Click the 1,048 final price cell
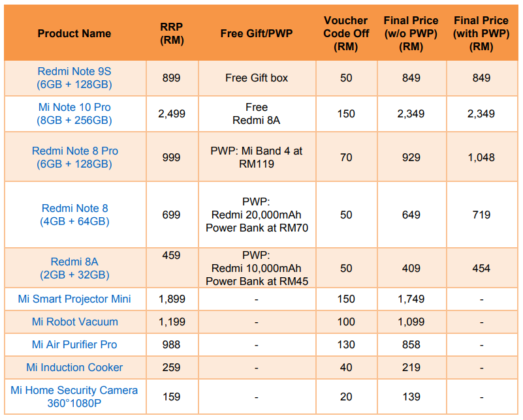The image size is (523, 420). (x=481, y=157)
